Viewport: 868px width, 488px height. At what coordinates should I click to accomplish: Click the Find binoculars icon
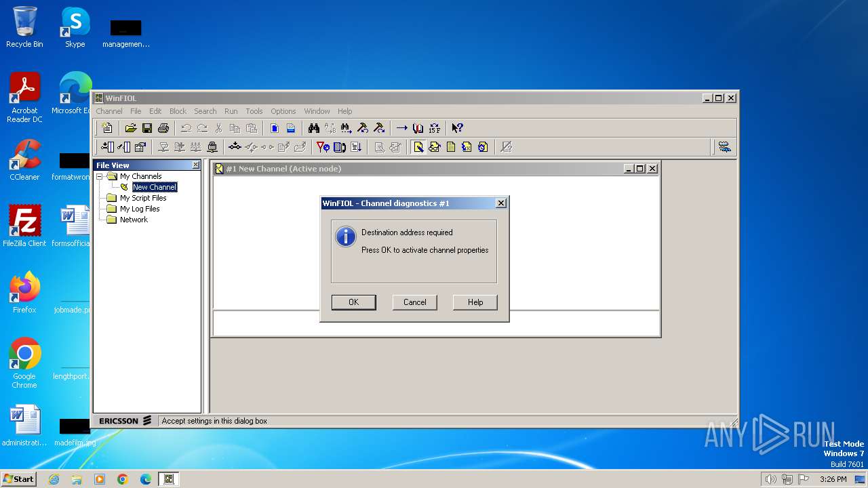point(313,128)
